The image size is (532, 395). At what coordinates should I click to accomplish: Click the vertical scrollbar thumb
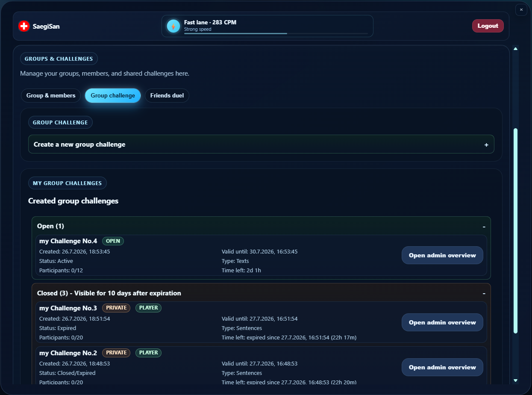tap(515, 231)
